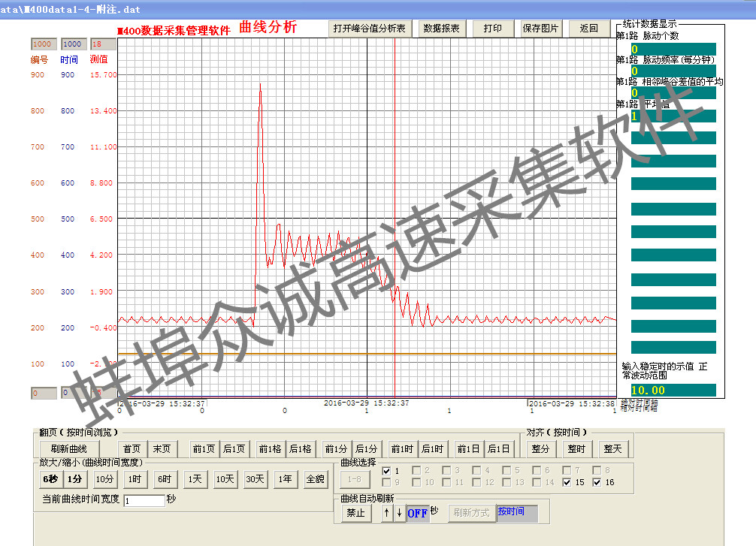Open the 数据报表 data report
This screenshot has width=756, height=546.
(442, 29)
